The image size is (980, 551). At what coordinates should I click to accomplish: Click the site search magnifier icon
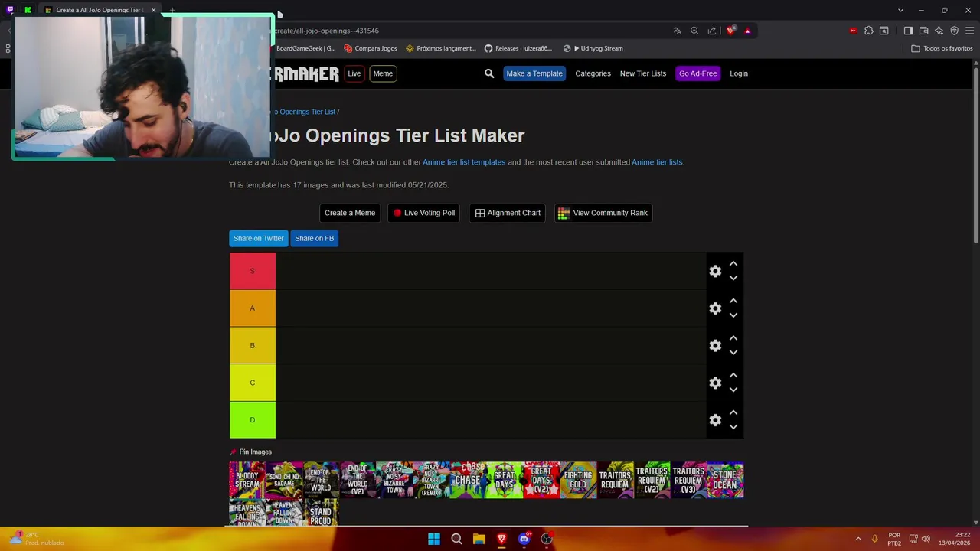pyautogui.click(x=489, y=73)
